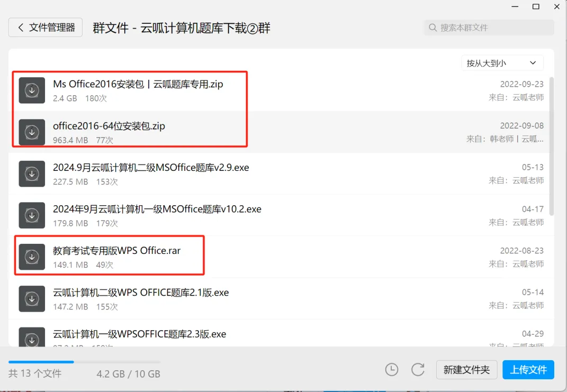
Task: Refresh the group file list
Action: click(418, 370)
